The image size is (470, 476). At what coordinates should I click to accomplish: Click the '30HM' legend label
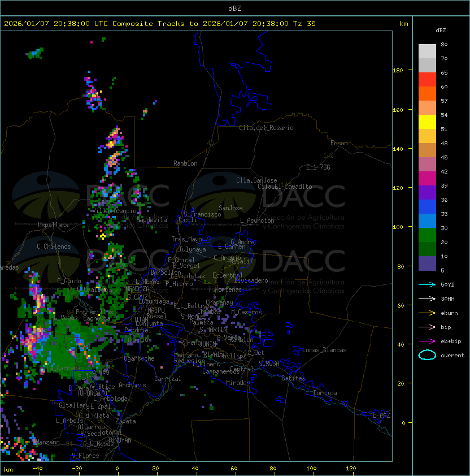[447, 299]
